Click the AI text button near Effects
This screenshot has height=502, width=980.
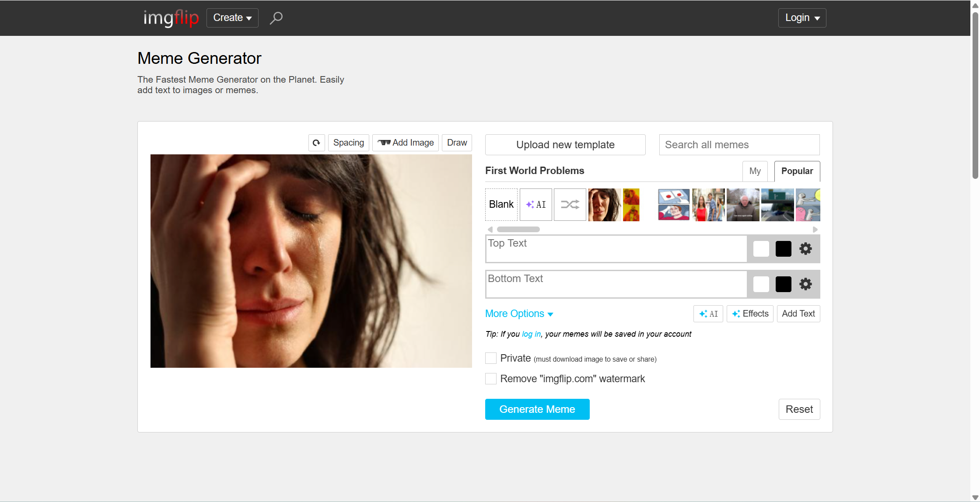(x=708, y=314)
